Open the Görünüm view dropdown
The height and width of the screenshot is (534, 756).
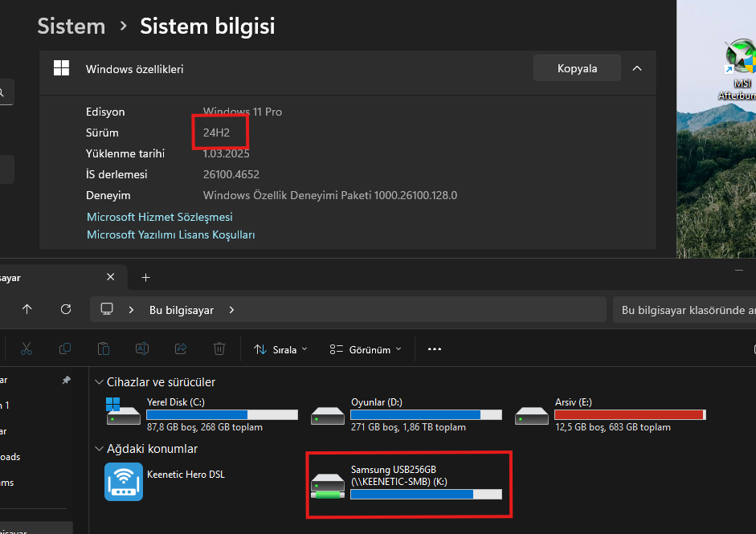click(366, 349)
